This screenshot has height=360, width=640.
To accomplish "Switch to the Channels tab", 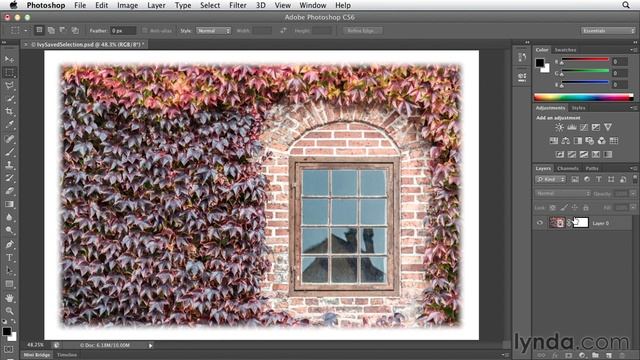I will click(x=568, y=168).
